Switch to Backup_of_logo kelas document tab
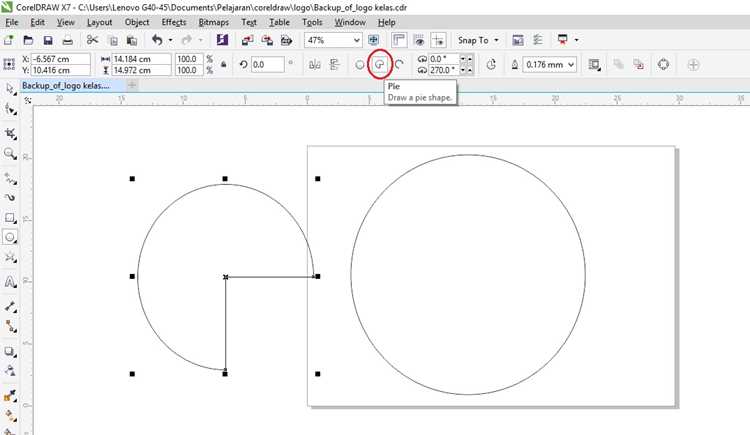 tap(66, 86)
